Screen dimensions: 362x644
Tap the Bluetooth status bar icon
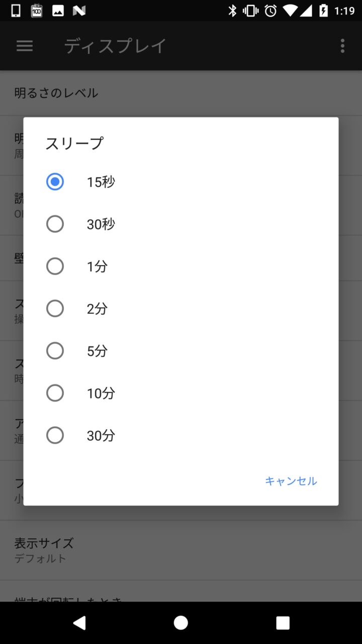[x=232, y=11]
